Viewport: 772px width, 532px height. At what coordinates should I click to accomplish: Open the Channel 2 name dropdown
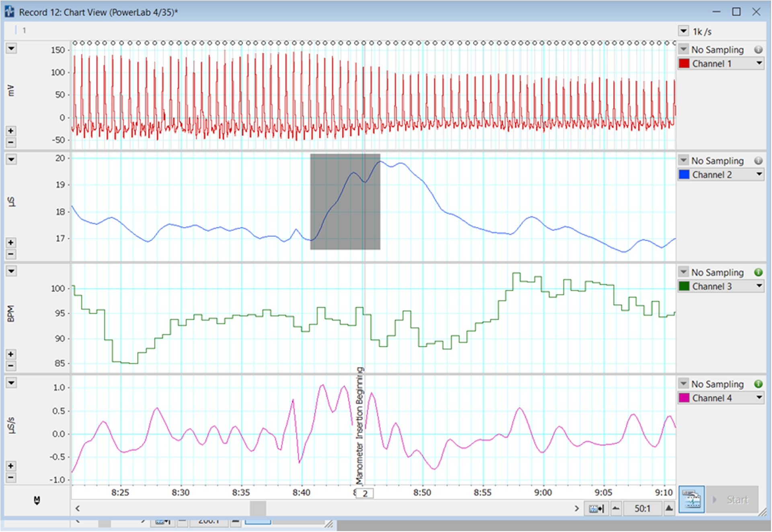tap(759, 174)
